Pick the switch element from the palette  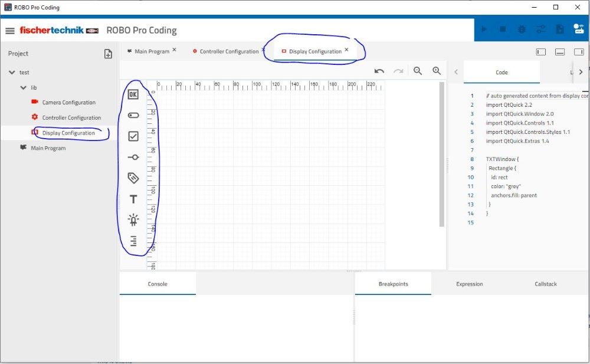click(x=133, y=115)
